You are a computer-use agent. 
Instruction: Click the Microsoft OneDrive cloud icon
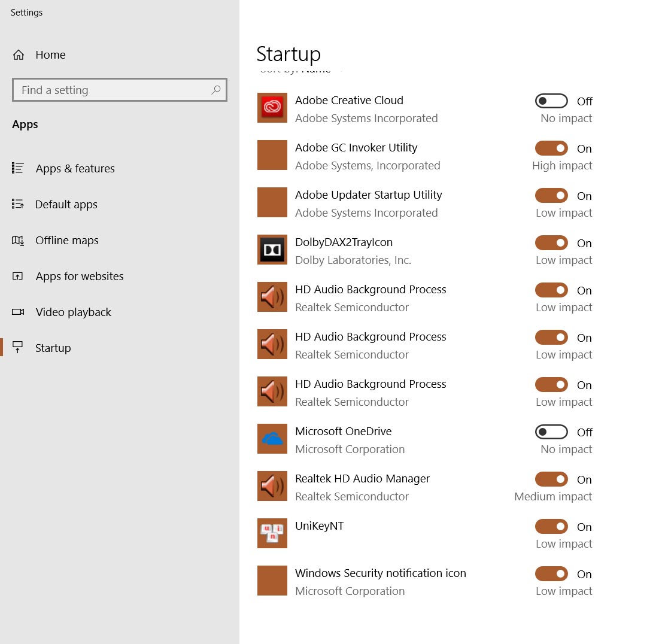pyautogui.click(x=272, y=439)
